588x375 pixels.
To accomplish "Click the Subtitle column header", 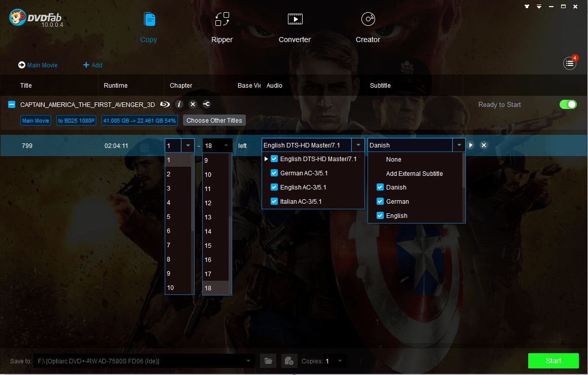I will tap(380, 86).
